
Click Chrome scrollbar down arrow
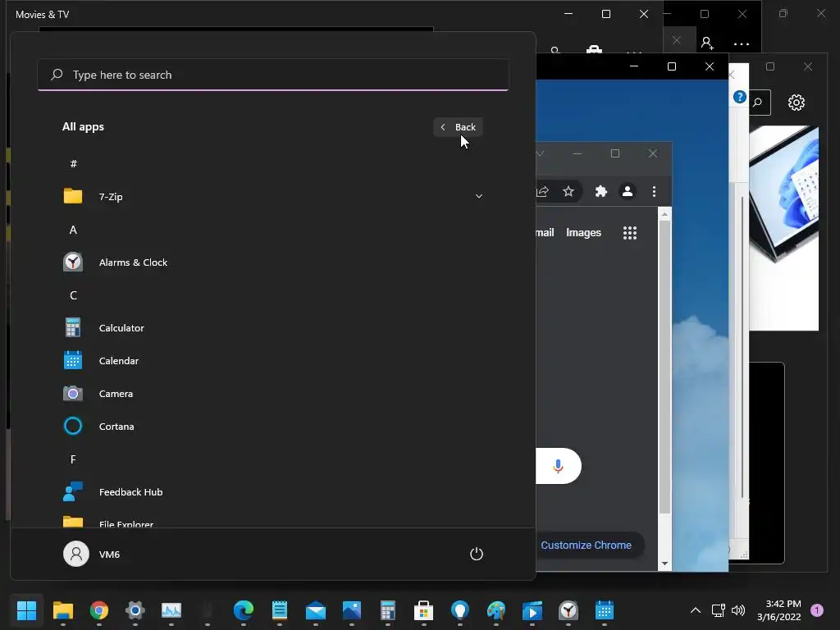(x=664, y=564)
